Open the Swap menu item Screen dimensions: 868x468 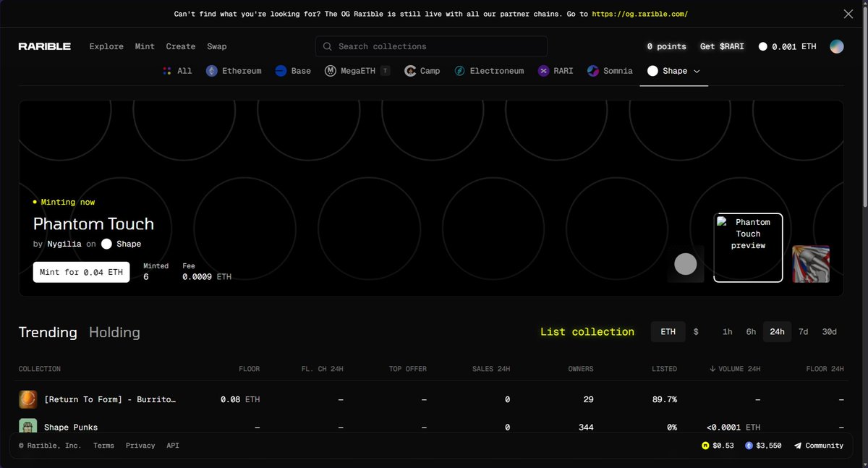pos(216,46)
